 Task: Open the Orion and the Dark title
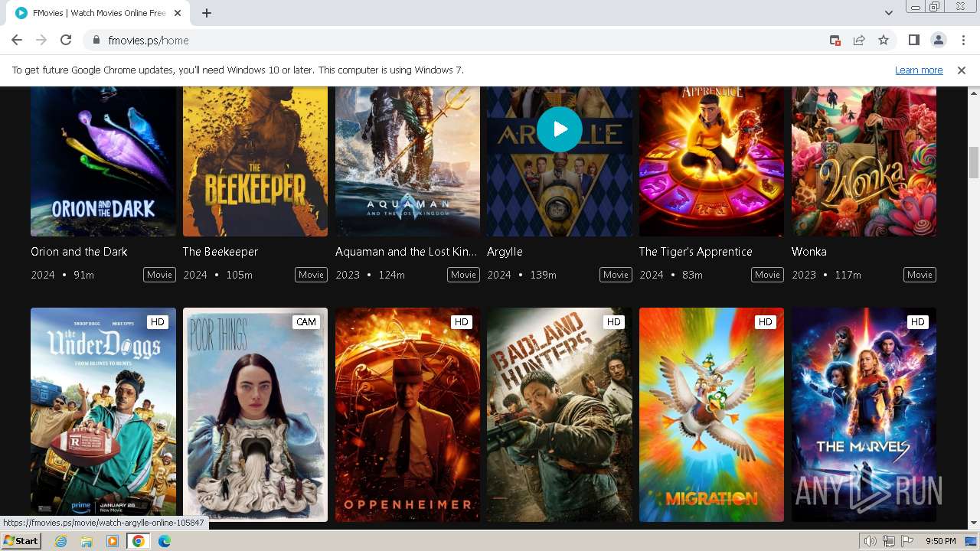pyautogui.click(x=79, y=252)
